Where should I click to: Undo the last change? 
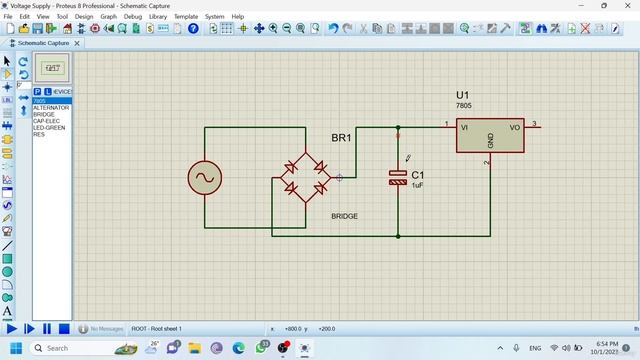pyautogui.click(x=333, y=28)
